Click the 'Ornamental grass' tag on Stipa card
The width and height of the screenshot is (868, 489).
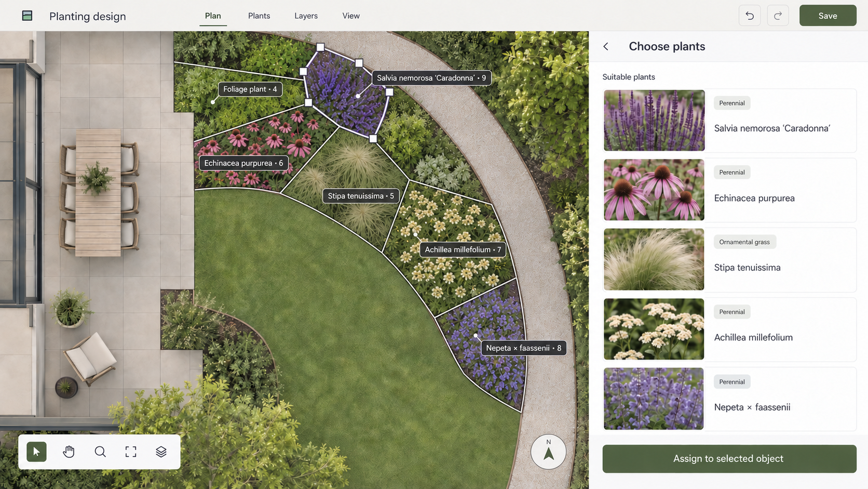(x=744, y=242)
